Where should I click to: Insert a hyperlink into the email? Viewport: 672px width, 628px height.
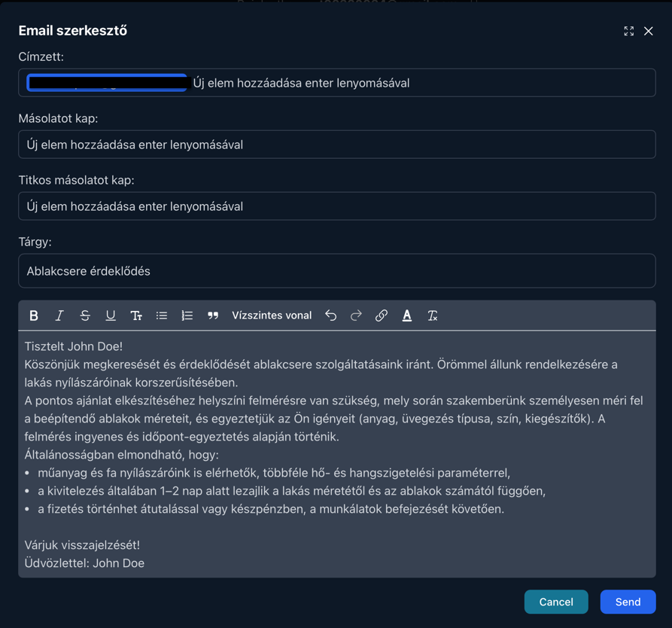pyautogui.click(x=382, y=316)
